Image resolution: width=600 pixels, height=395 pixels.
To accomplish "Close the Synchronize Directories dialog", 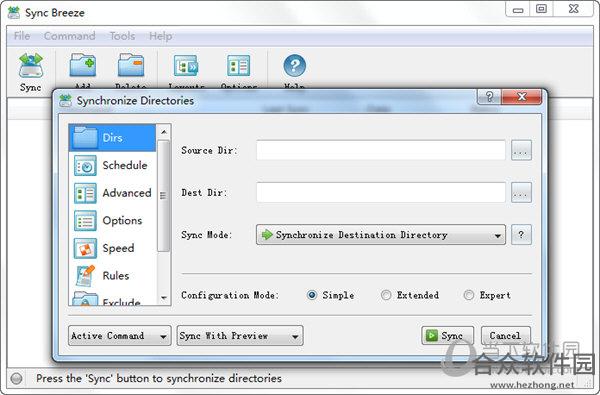I will [522, 97].
